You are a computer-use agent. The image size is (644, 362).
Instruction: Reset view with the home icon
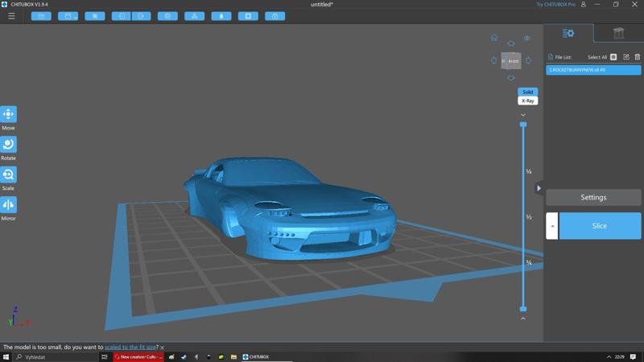[494, 38]
